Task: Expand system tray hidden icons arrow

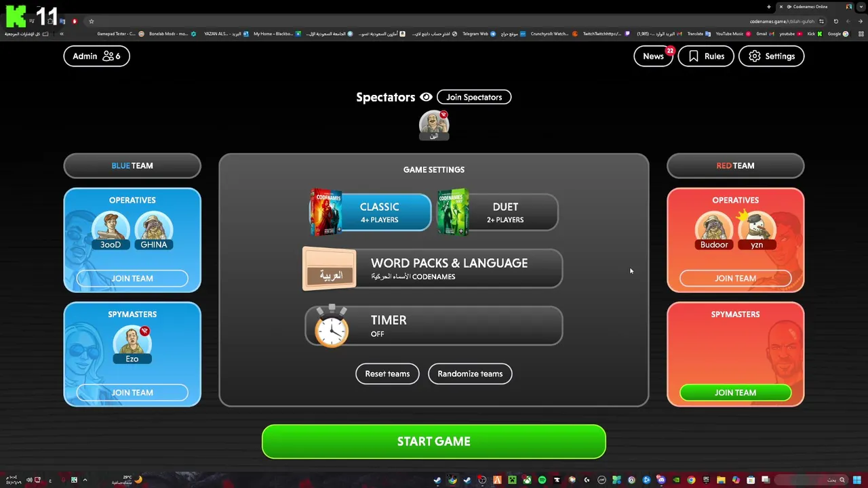Action: (x=85, y=480)
